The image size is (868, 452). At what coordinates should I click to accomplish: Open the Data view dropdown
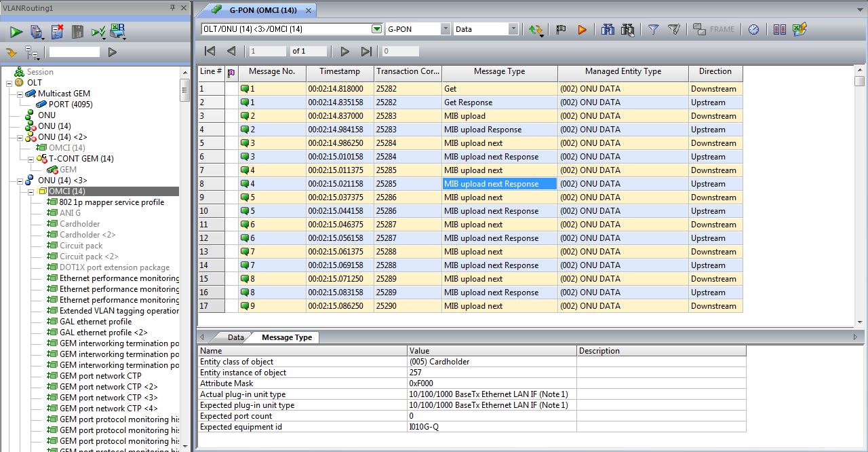513,29
